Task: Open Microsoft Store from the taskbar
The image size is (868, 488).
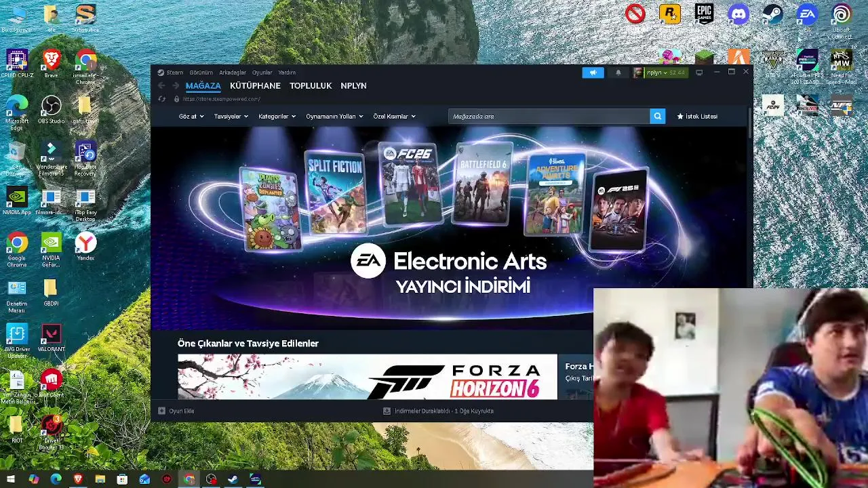Action: [122, 479]
